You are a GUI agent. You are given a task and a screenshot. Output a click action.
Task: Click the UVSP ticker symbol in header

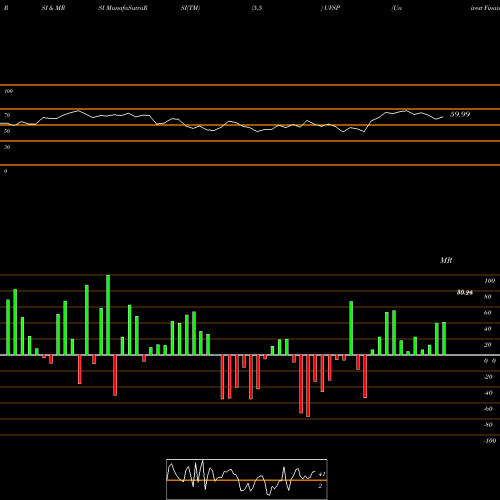click(332, 8)
